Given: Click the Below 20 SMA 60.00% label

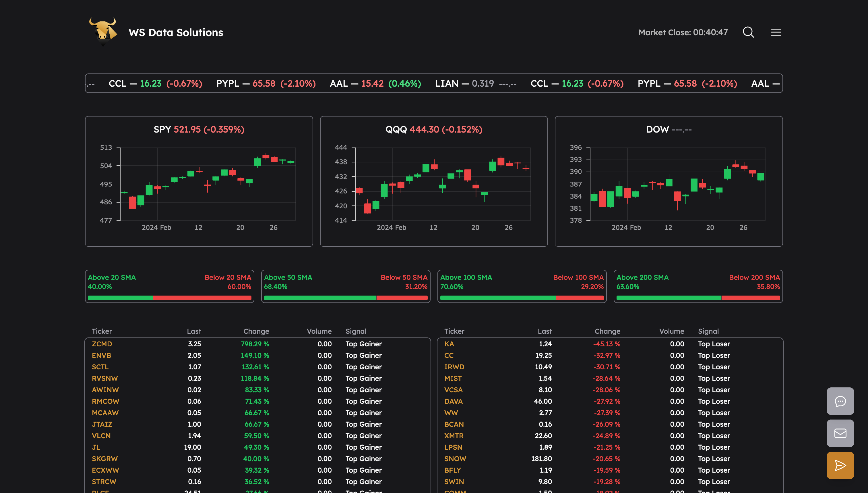Looking at the screenshot, I should coord(228,282).
